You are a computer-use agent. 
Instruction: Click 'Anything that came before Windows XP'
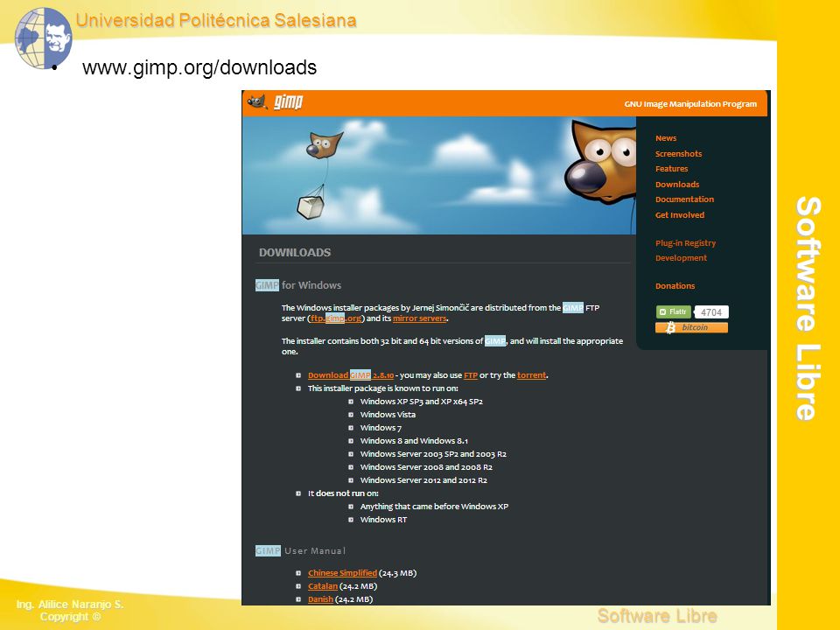pos(434,507)
